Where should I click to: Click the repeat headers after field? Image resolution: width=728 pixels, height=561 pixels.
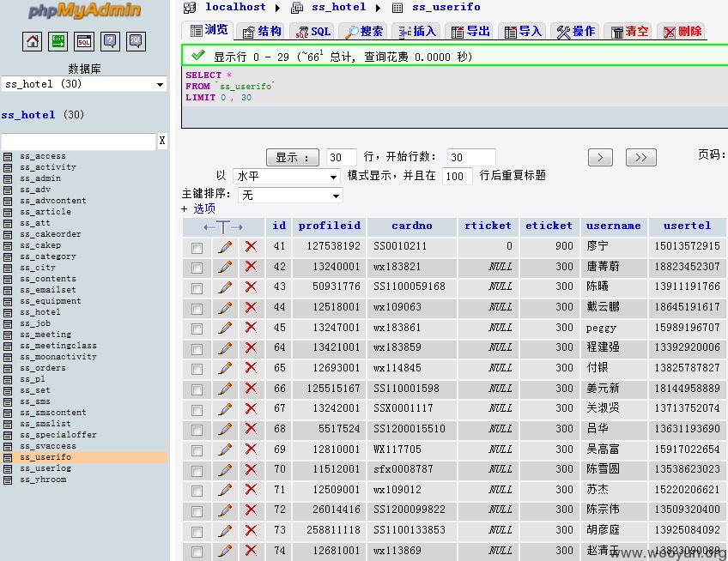[x=458, y=177]
